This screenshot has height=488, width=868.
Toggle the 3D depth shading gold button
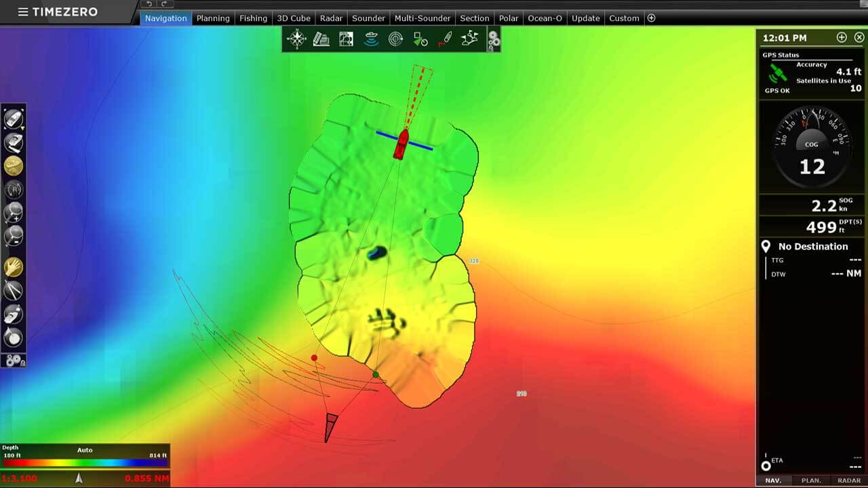[x=14, y=165]
